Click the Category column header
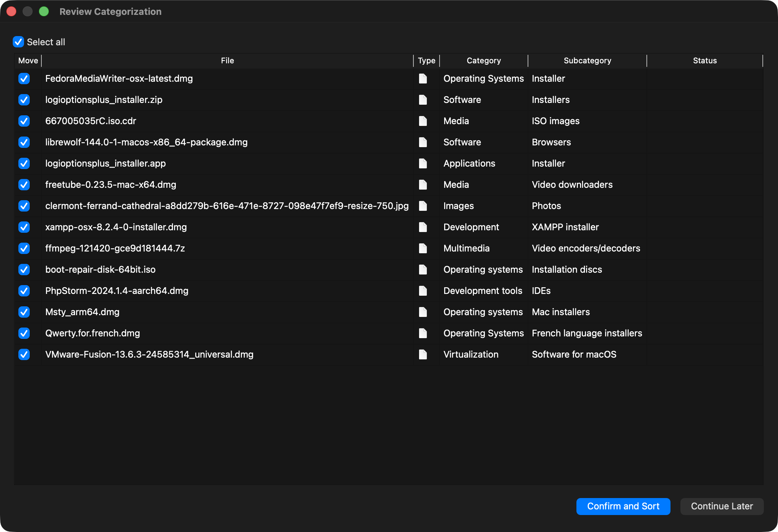The image size is (778, 532). pos(483,60)
